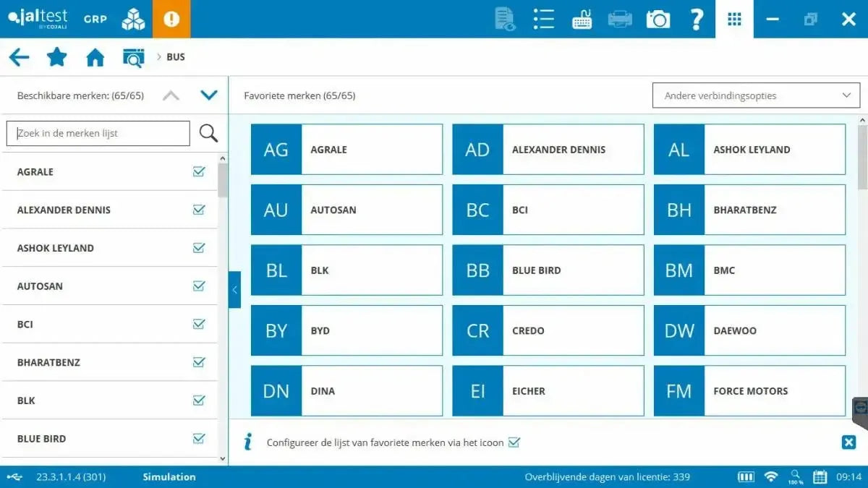Viewport: 868px width, 488px height.
Task: Click the print icon in top toolbar
Action: pyautogui.click(x=620, y=19)
